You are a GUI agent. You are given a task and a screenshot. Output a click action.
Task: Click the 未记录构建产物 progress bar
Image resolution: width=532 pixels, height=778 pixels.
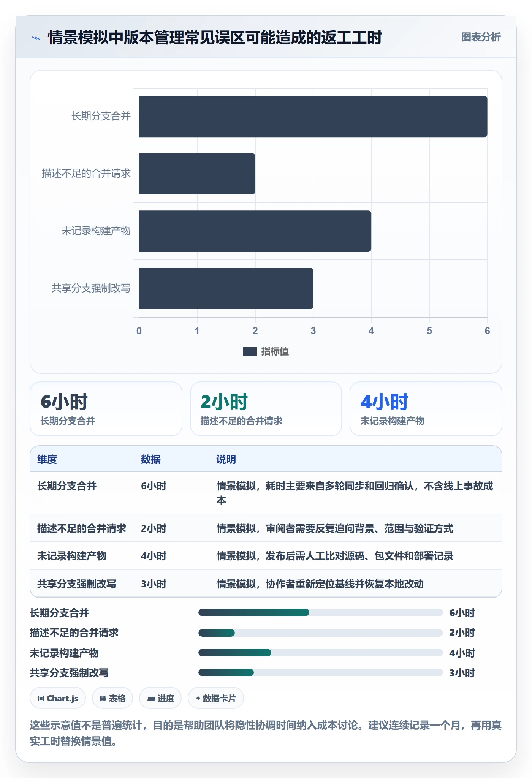pos(320,653)
